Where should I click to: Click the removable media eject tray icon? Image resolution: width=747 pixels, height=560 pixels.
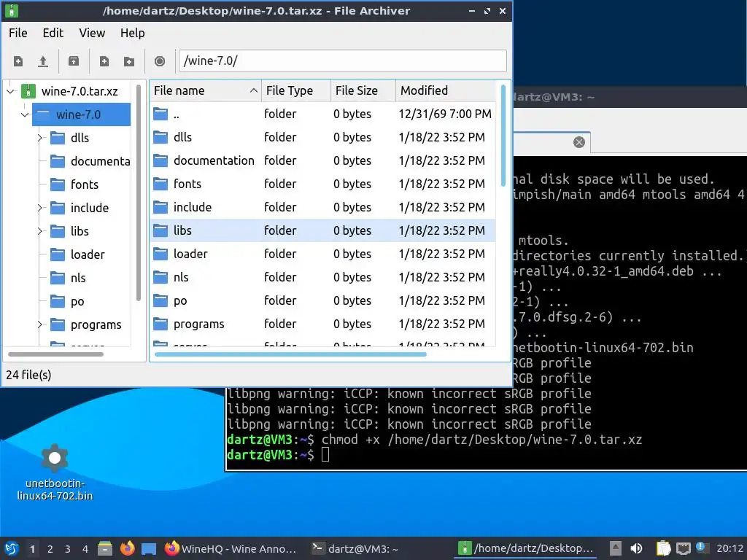[616, 548]
